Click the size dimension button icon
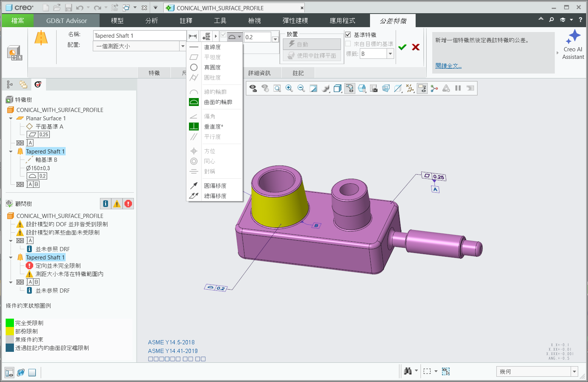588x382 pixels. pos(193,36)
